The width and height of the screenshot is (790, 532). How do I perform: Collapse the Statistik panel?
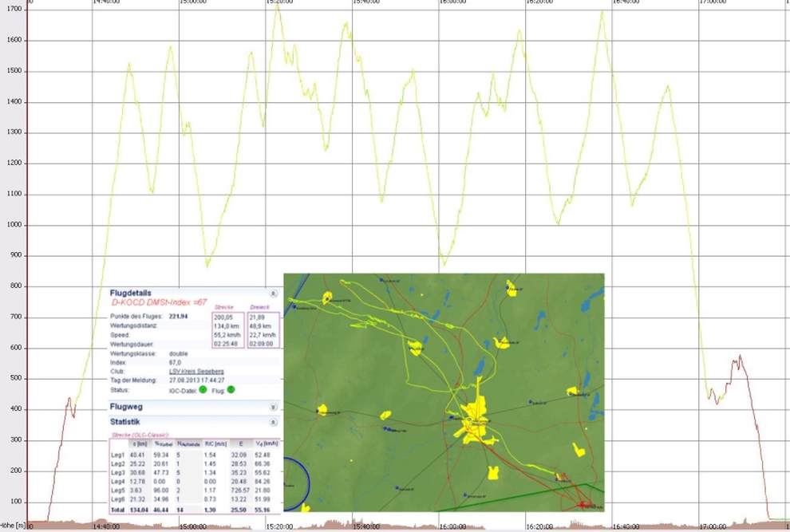(x=274, y=421)
